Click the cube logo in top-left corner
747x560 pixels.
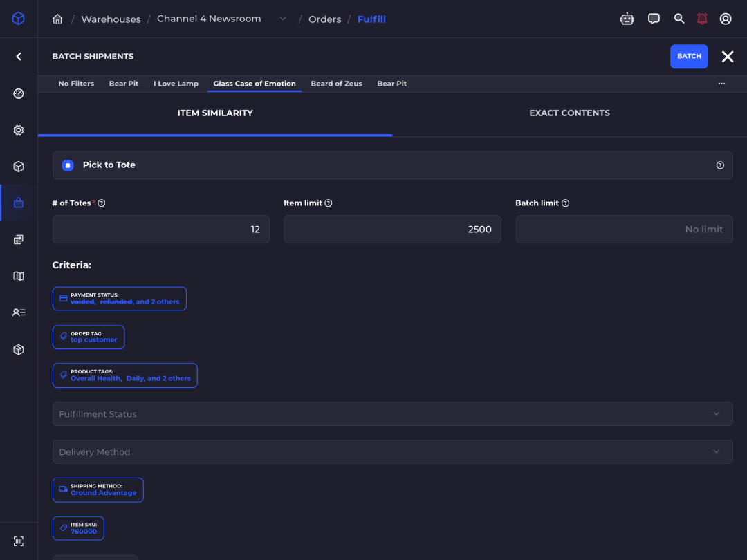tap(18, 19)
